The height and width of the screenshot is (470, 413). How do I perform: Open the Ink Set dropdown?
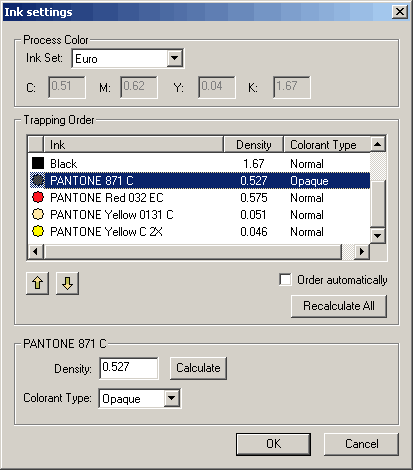point(174,59)
